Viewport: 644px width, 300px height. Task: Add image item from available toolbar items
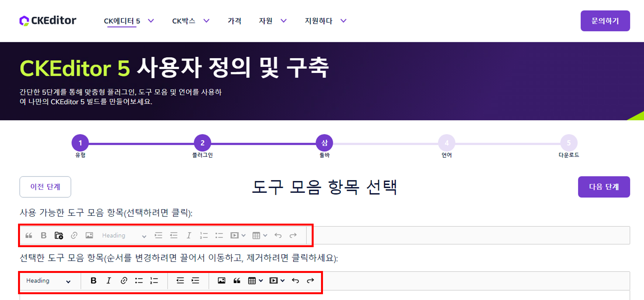click(x=89, y=236)
